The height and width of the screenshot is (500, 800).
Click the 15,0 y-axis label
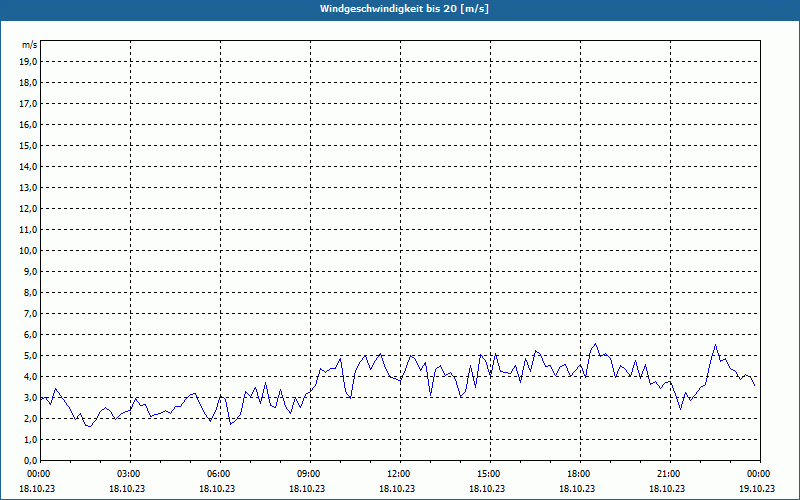[28, 145]
